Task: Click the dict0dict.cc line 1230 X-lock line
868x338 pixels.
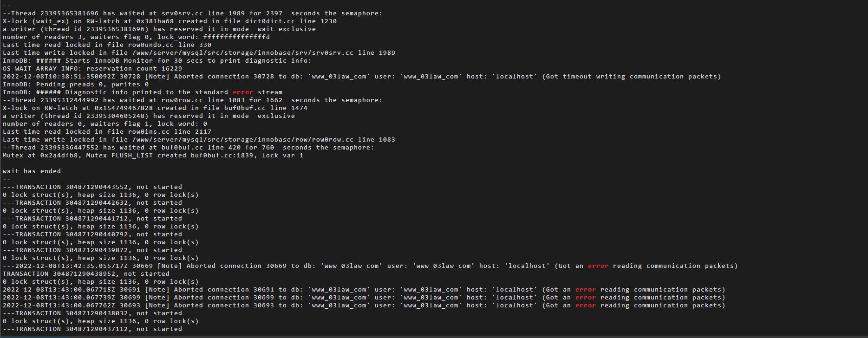Action: click(170, 21)
